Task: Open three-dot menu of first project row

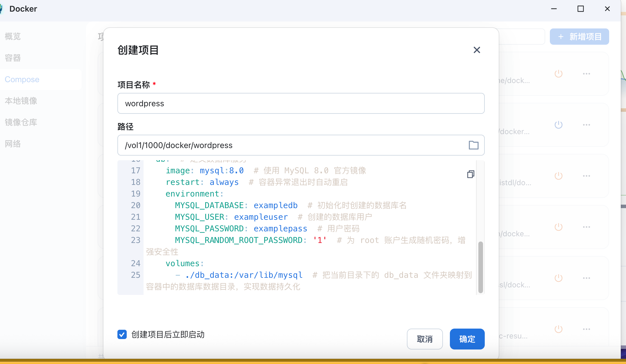Action: tap(586, 74)
